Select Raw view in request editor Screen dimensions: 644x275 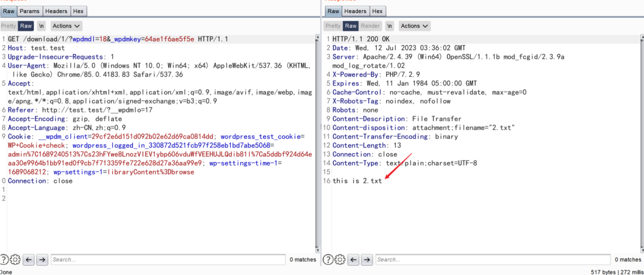(x=26, y=26)
